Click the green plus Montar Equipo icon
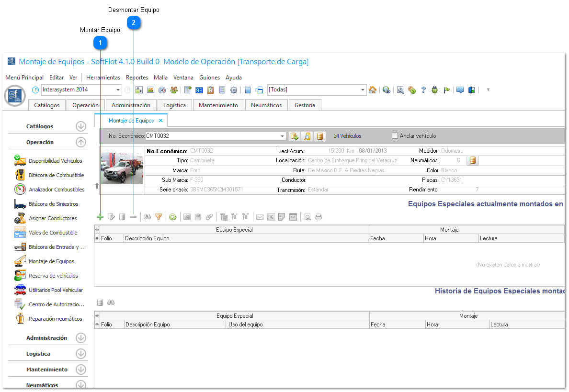Screen dimensions: 569x392 (x=100, y=217)
